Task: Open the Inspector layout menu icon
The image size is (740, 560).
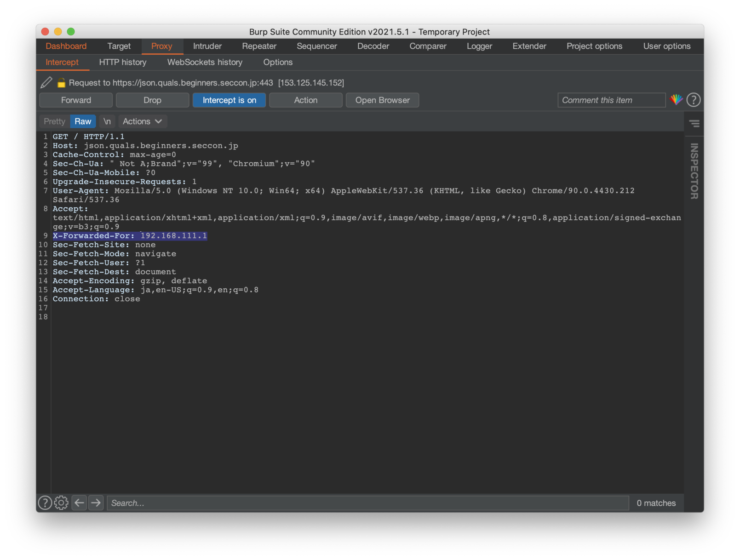Action: [x=694, y=124]
